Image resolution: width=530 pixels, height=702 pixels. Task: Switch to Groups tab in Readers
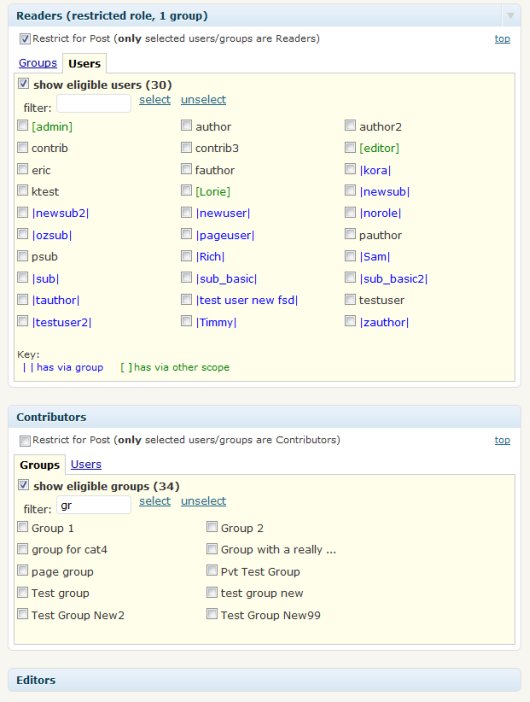click(x=38, y=63)
